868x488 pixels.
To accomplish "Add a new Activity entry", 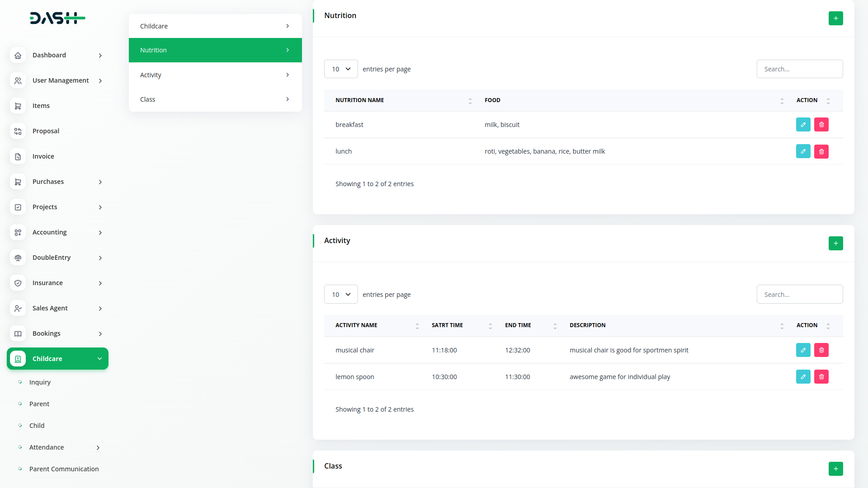I will click(835, 244).
